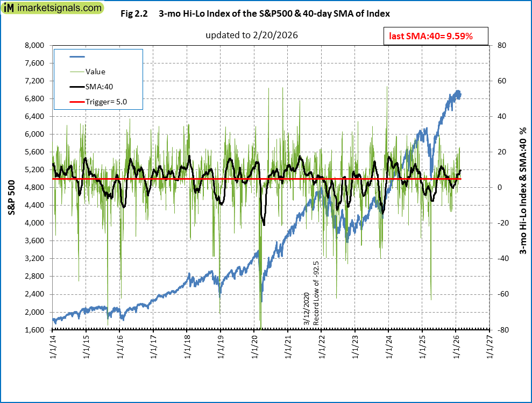Open the imarketsignals.com site link

click(x=58, y=9)
